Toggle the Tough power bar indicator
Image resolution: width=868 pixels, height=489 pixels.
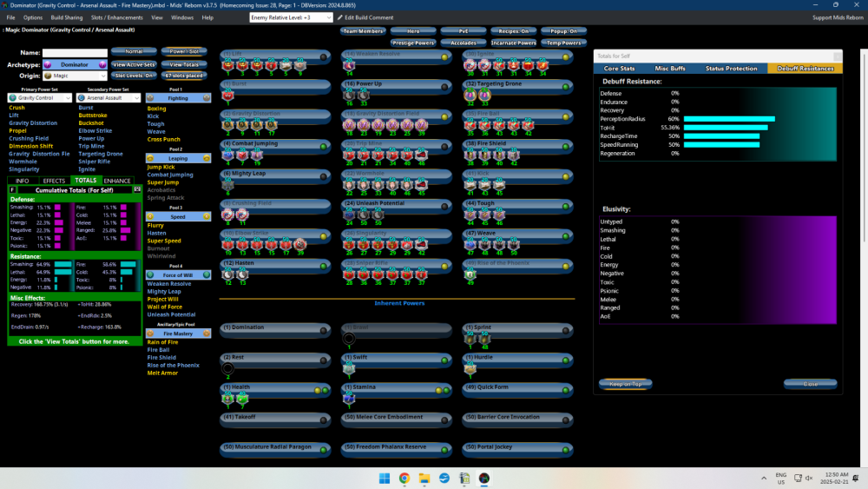coord(566,207)
